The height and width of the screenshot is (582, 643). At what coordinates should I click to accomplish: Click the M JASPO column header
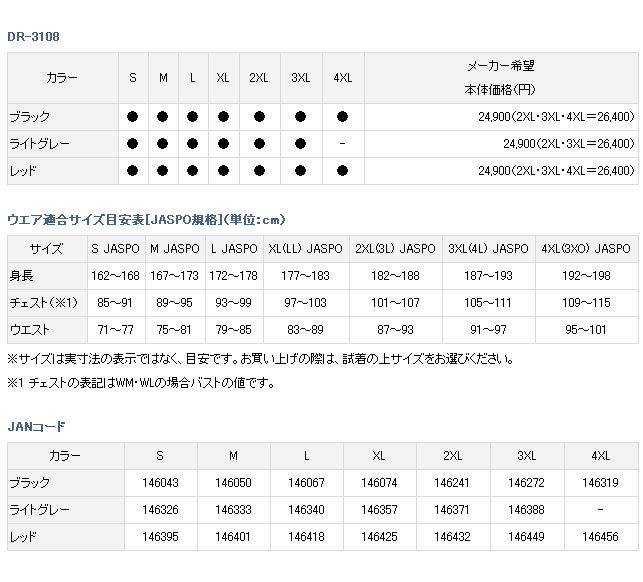(175, 249)
